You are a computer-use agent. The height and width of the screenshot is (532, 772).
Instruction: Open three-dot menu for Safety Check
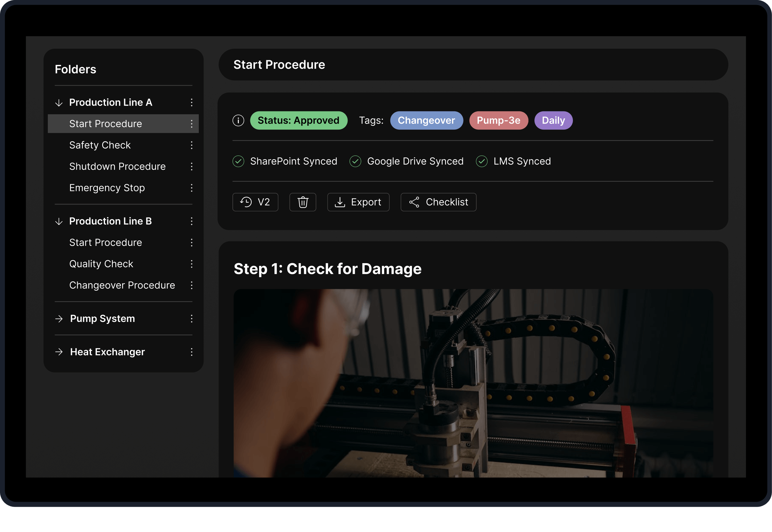point(192,145)
